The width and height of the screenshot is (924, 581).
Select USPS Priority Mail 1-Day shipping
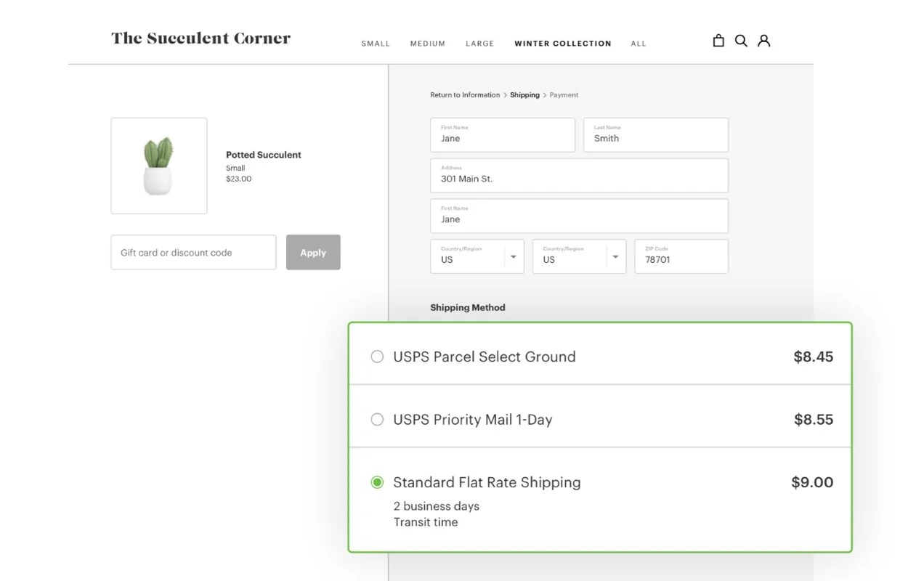pyautogui.click(x=377, y=419)
